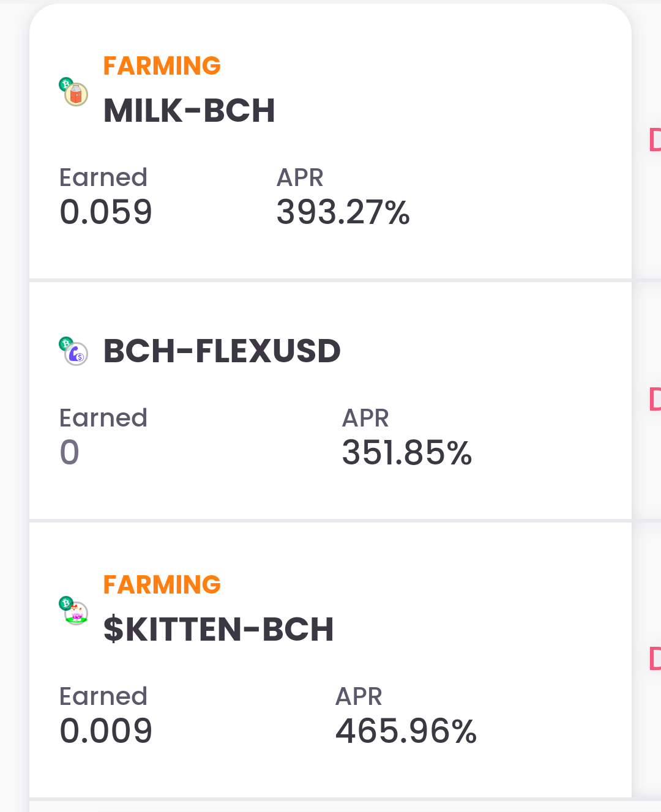Viewport: 661px width, 812px height.
Task: Open the BCH-FLEXUSD farm title
Action: (222, 351)
